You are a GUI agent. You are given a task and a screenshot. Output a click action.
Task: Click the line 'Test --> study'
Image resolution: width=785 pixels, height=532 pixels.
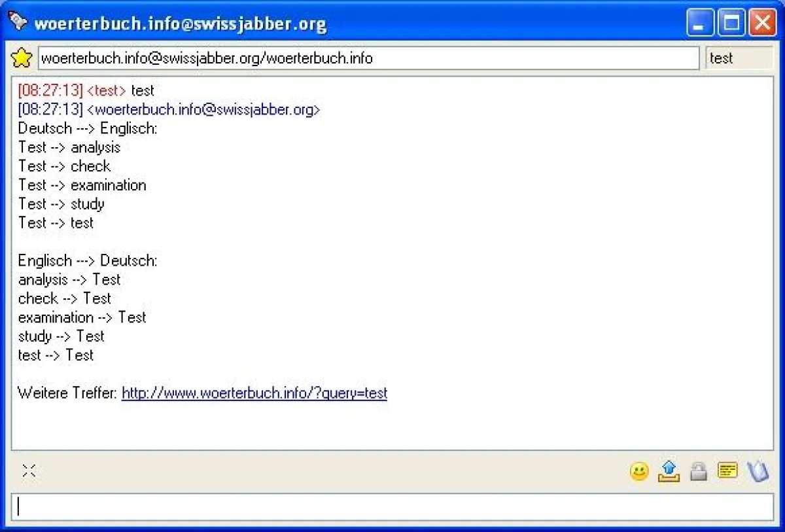pos(61,204)
